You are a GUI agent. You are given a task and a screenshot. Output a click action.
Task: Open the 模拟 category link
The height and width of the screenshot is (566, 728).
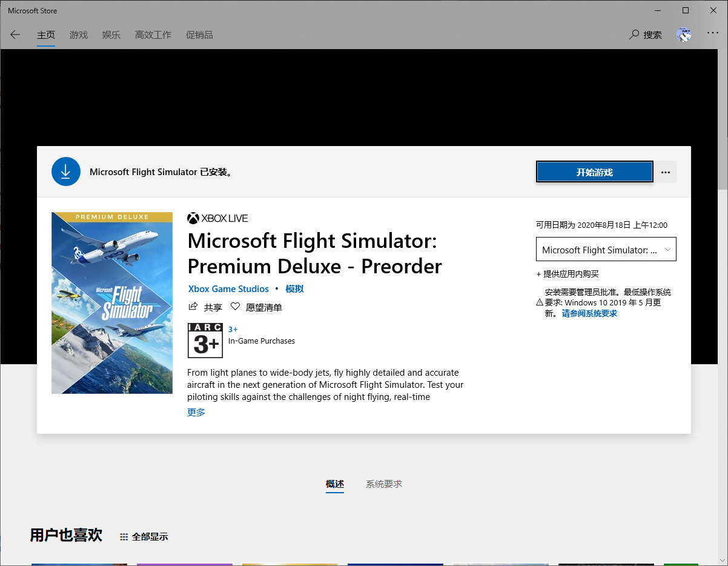(x=294, y=289)
